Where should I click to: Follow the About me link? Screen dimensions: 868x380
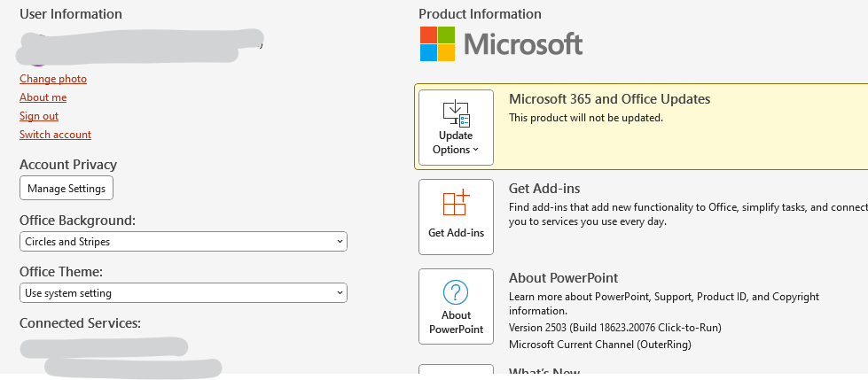tap(43, 97)
